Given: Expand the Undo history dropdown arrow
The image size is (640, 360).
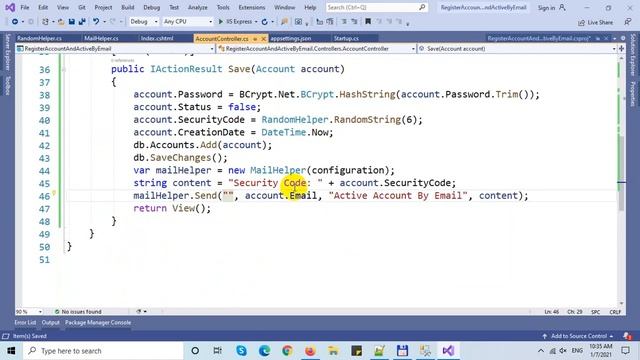Looking at the screenshot, I should (x=104, y=22).
